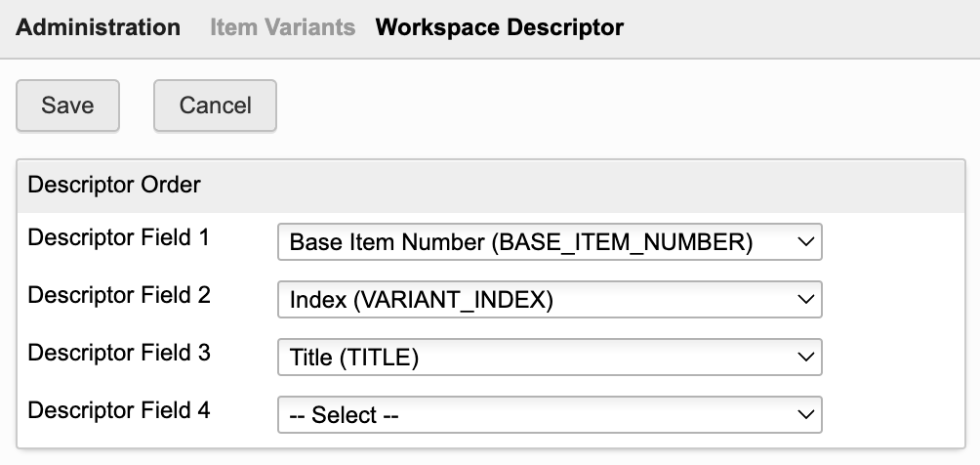This screenshot has width=980, height=465.
Task: Select the Workspace Descriptor heading
Action: coord(499,27)
